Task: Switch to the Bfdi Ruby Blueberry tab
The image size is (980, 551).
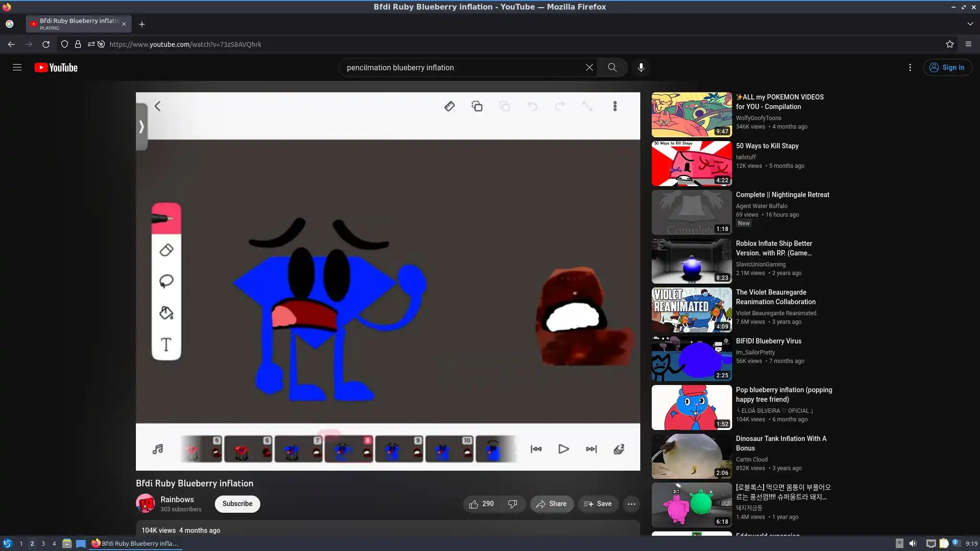Action: (77, 23)
